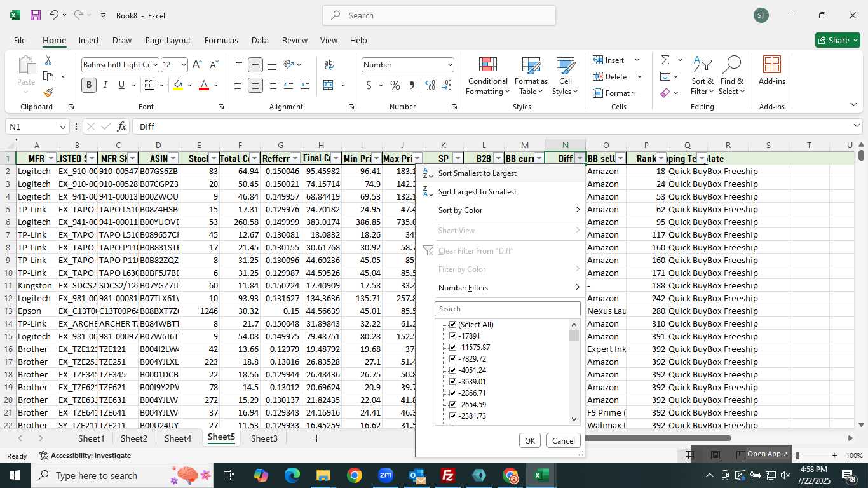The width and height of the screenshot is (868, 488).
Task: Decrease font size icon
Action: point(214,64)
